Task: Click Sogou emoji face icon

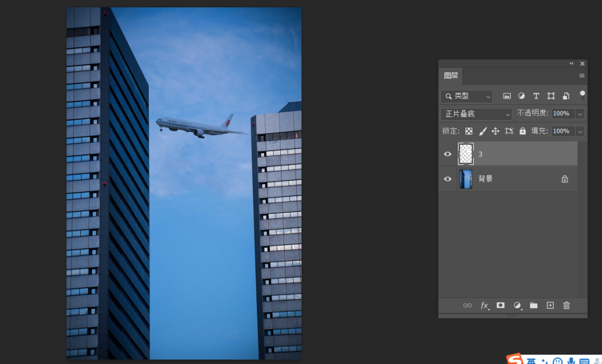Action: point(557,361)
